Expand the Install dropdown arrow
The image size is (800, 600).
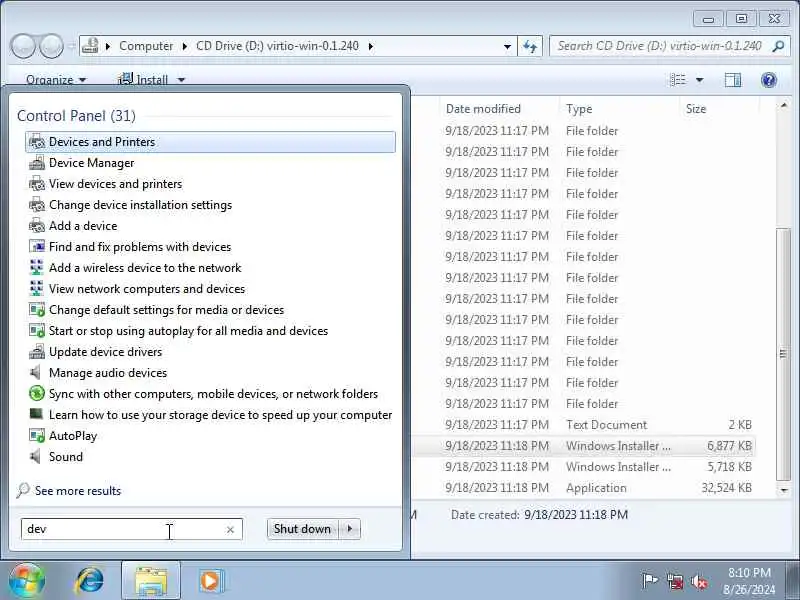click(181, 80)
